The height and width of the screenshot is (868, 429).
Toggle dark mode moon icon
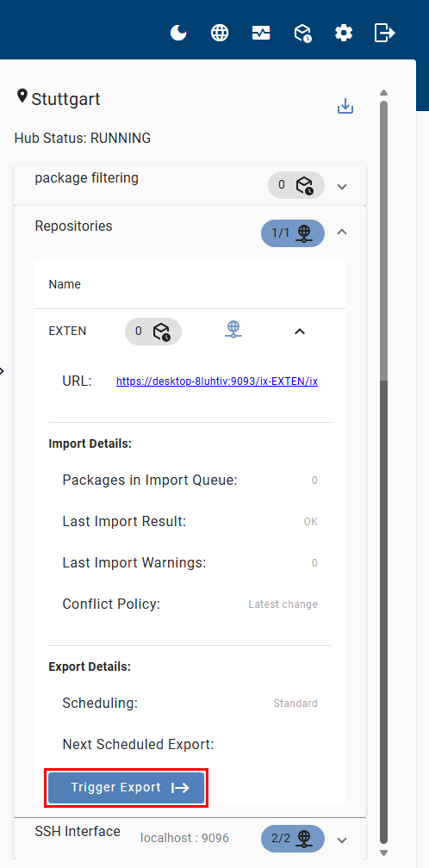click(x=178, y=34)
